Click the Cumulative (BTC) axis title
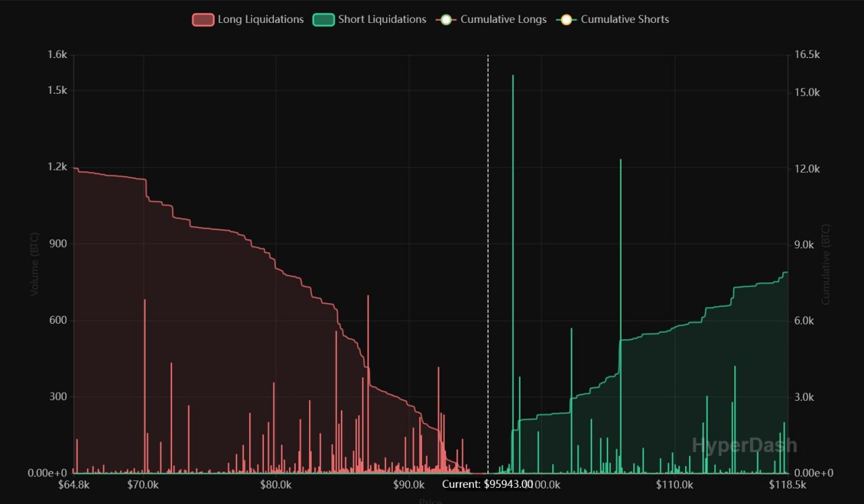This screenshot has height=504, width=864. [x=826, y=264]
